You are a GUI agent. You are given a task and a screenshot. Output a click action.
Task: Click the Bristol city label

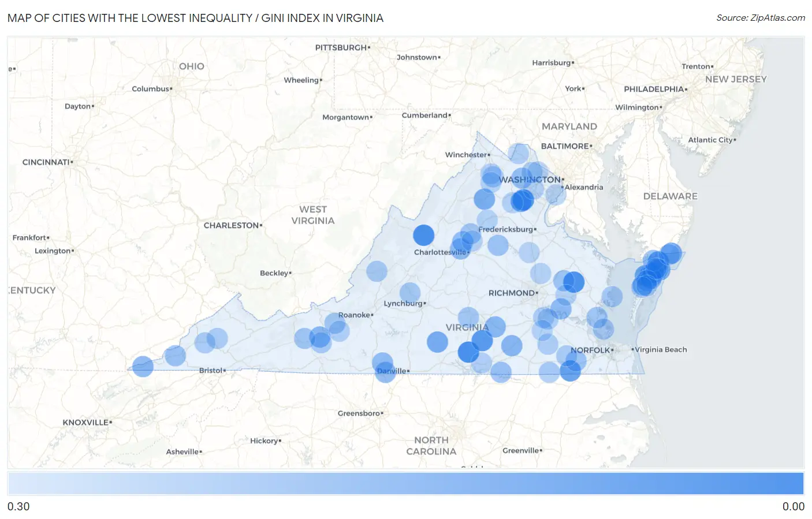(x=211, y=370)
